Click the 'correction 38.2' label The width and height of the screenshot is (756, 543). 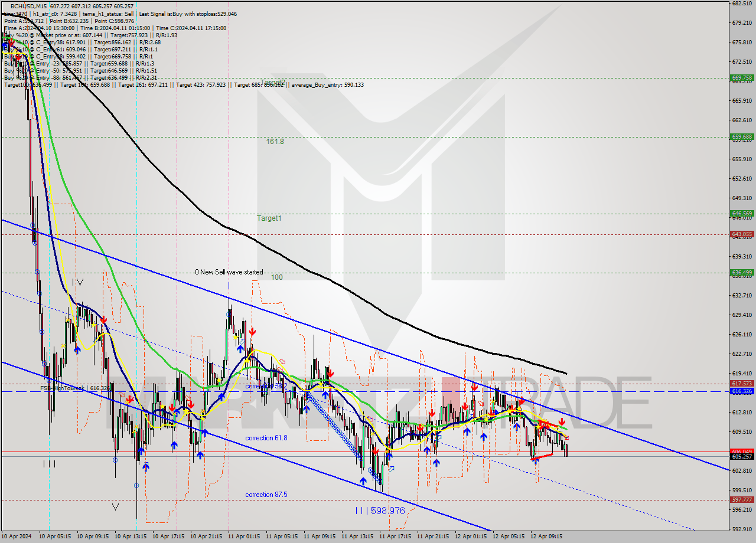point(266,386)
